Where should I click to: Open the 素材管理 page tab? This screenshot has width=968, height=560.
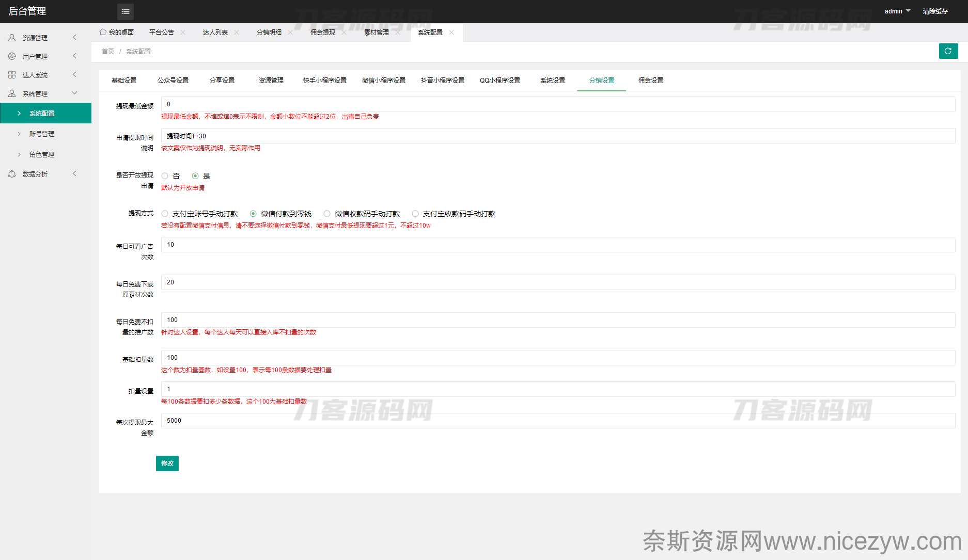point(377,32)
